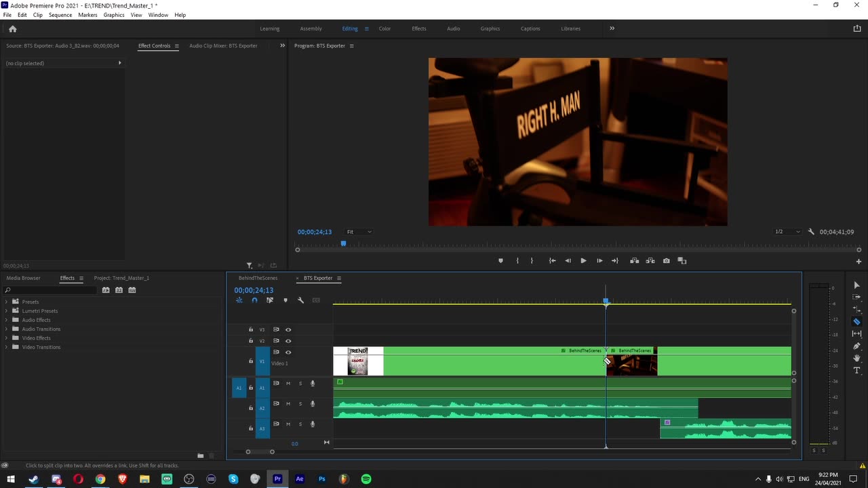Add a marker in Program monitor
This screenshot has width=868, height=488.
500,261
